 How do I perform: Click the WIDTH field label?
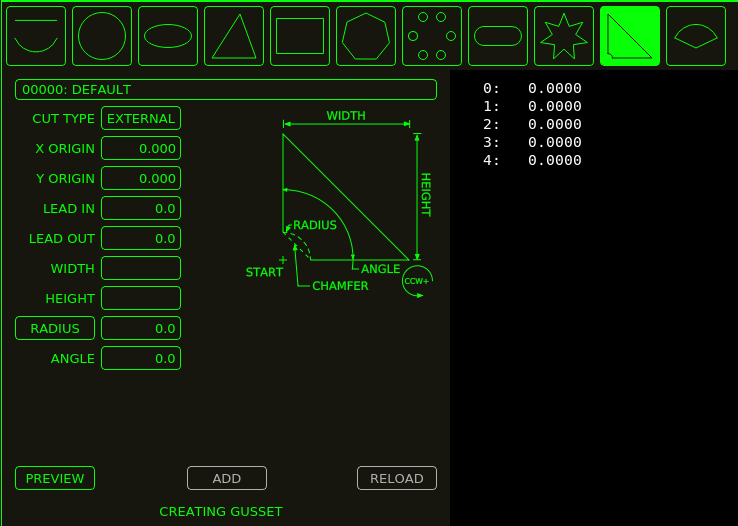click(x=72, y=269)
